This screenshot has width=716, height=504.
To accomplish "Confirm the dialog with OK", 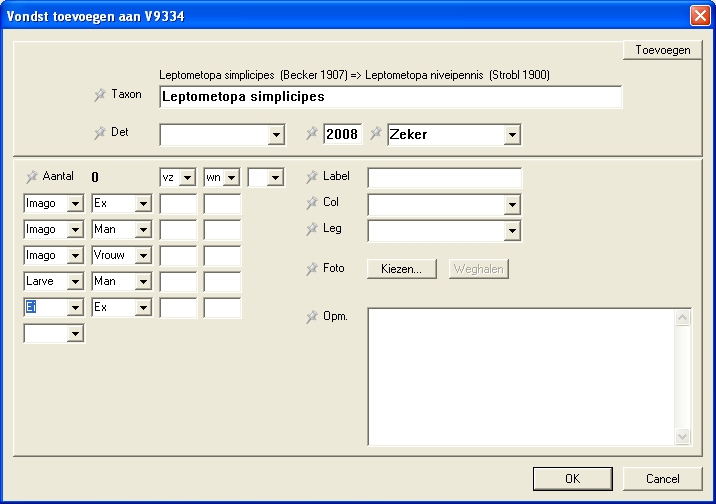I will tap(572, 479).
